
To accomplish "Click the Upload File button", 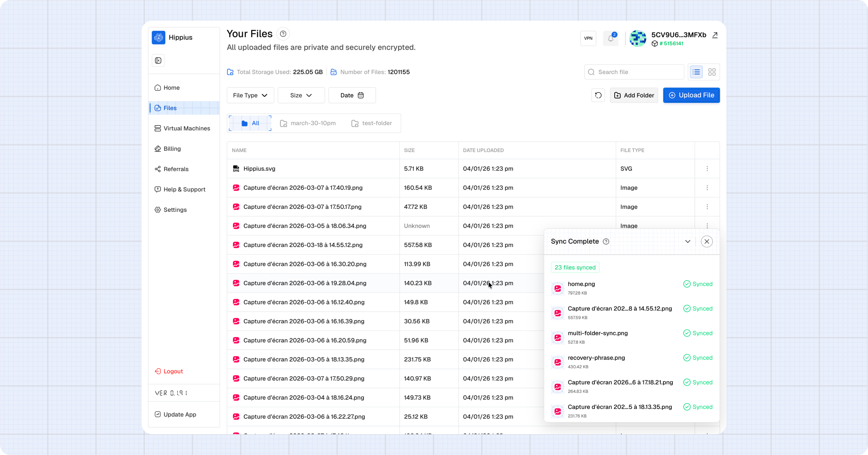I will coord(691,95).
